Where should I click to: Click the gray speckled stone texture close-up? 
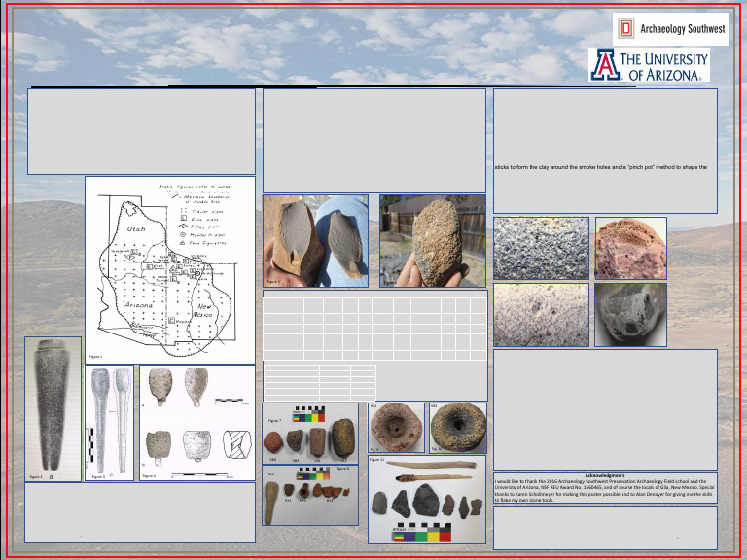pyautogui.click(x=541, y=249)
